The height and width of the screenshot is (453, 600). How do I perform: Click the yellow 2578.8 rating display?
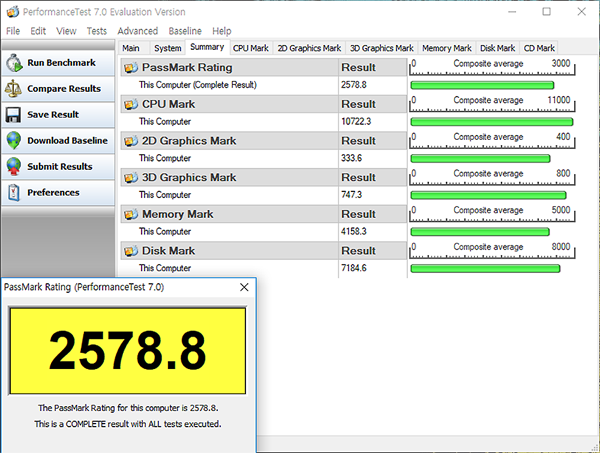point(127,351)
